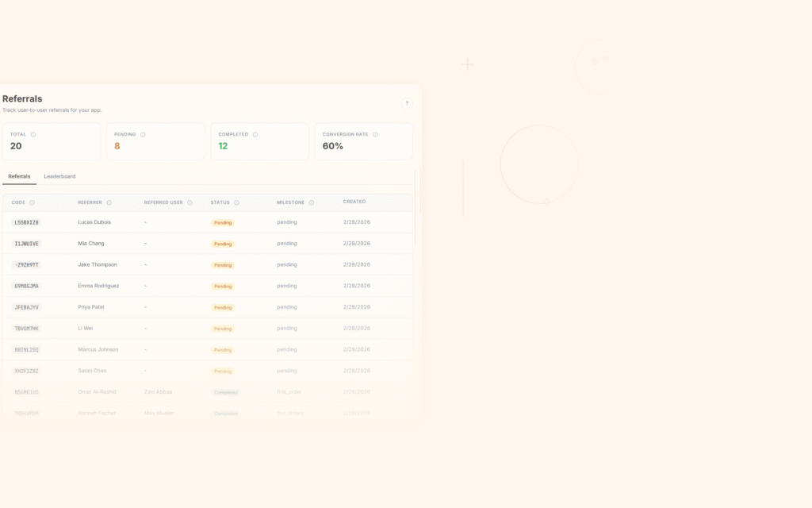Click info icon in REFERRER column header

click(109, 202)
